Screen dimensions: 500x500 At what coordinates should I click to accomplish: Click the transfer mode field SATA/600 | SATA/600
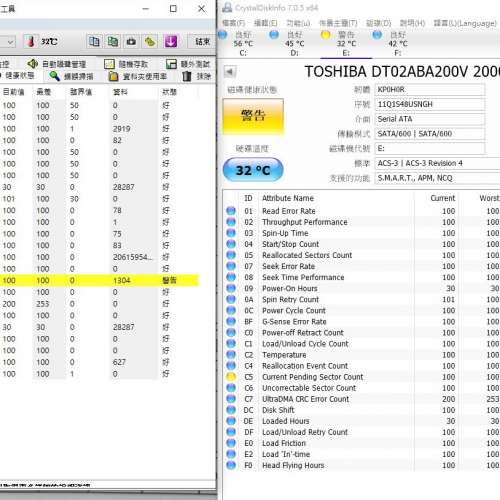tap(430, 134)
